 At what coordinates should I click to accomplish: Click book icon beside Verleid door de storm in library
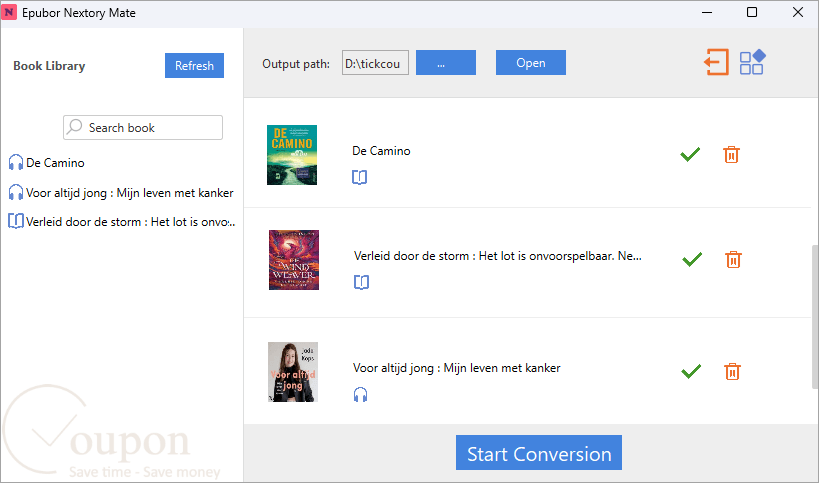coord(16,221)
